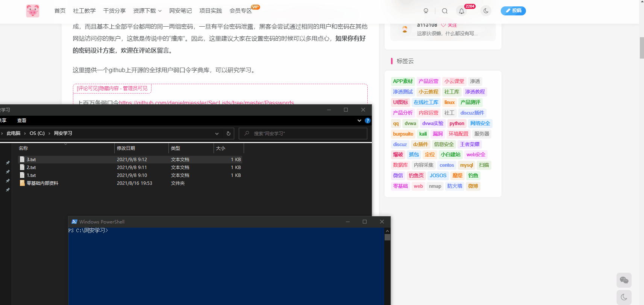The image size is (644, 305).
Task: Click 此电脑 in the Explorer breadcrumb
Action: coord(14,133)
